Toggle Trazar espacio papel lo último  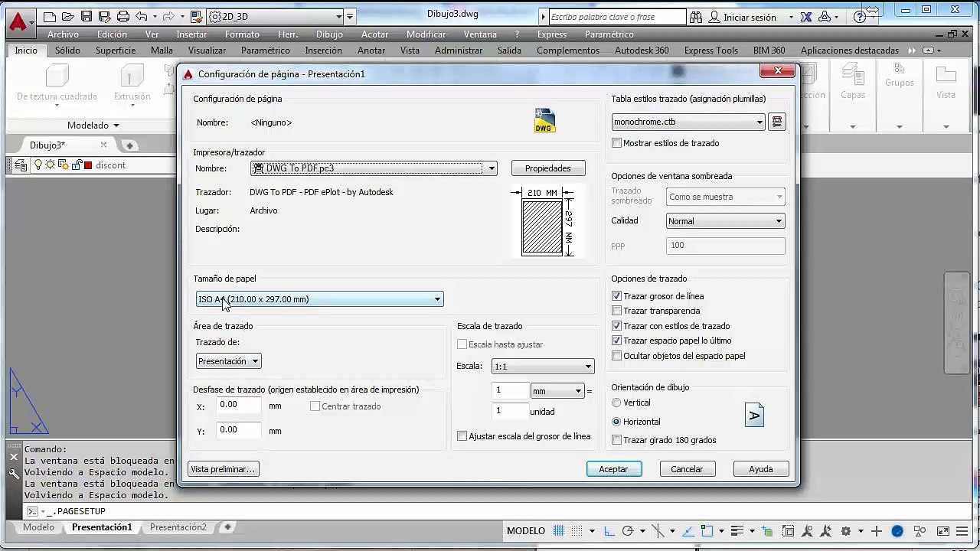(x=617, y=341)
